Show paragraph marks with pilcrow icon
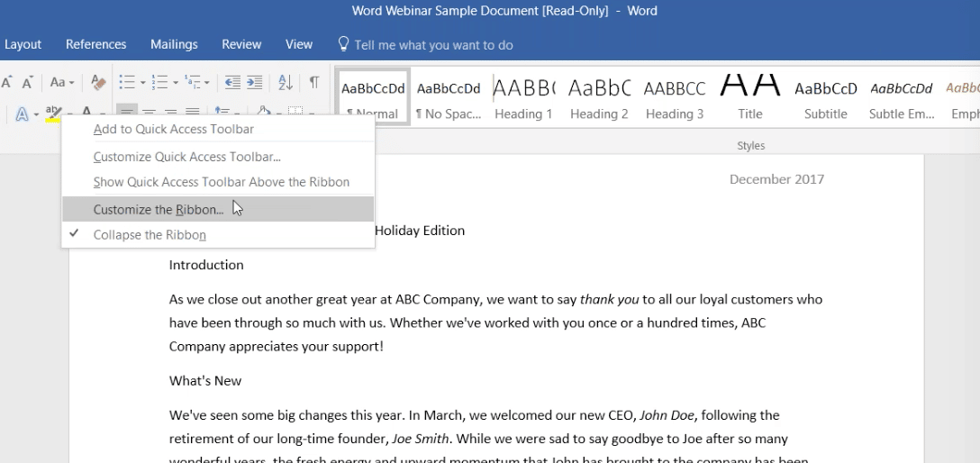The image size is (980, 463). [314, 82]
